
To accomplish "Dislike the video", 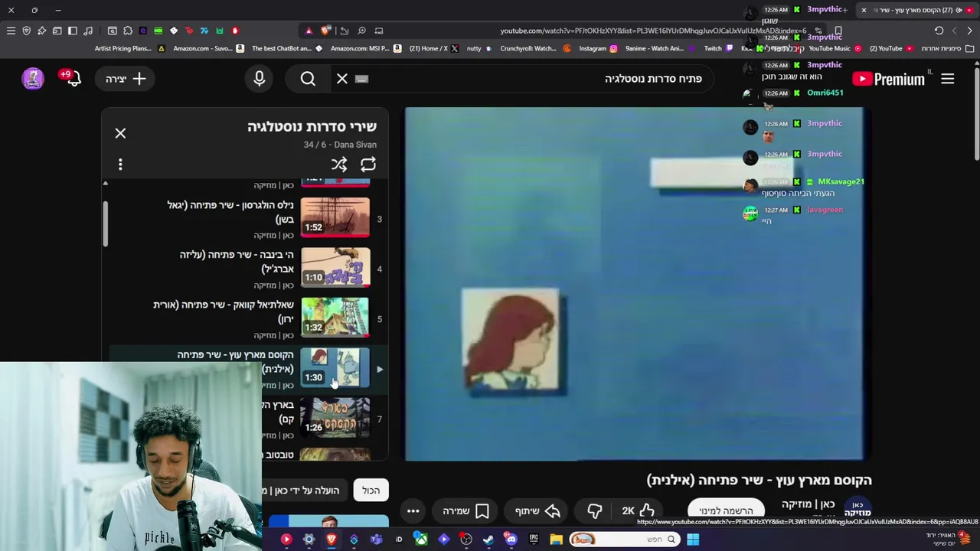I will 594,510.
